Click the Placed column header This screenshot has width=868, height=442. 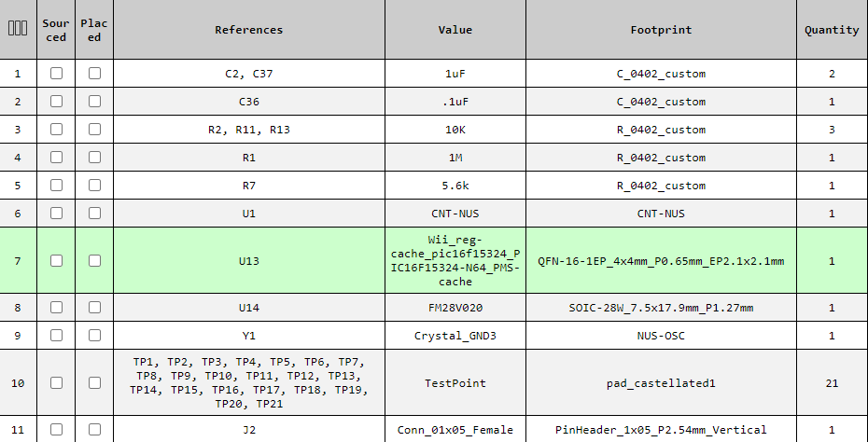(x=94, y=29)
